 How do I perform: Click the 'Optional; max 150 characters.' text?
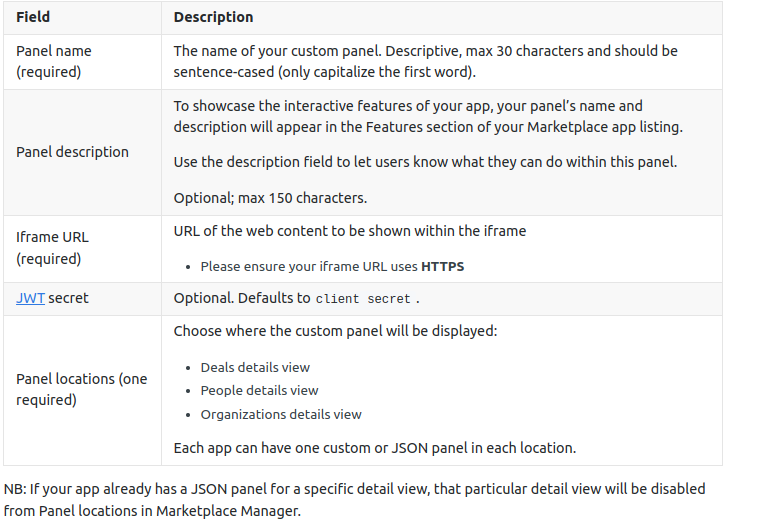(270, 198)
